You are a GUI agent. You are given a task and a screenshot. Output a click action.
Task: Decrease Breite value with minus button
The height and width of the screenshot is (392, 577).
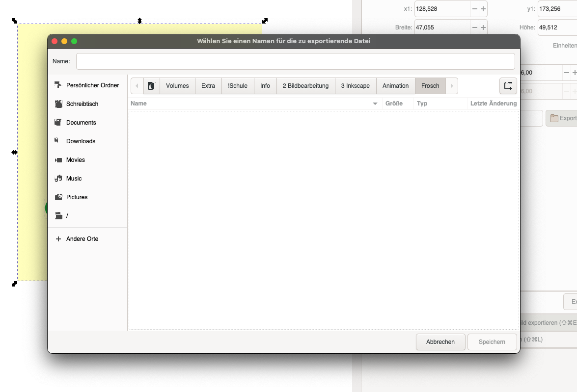pos(474,27)
